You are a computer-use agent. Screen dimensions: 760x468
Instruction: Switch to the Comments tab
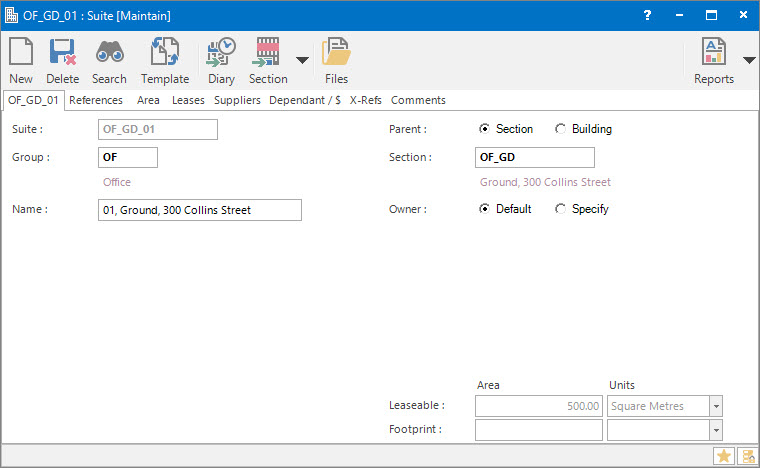pyautogui.click(x=418, y=100)
